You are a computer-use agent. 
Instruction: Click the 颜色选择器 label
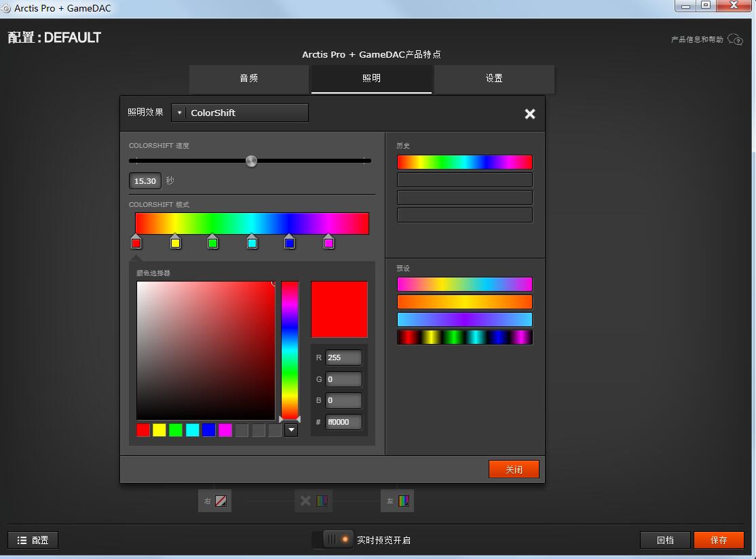(153, 273)
